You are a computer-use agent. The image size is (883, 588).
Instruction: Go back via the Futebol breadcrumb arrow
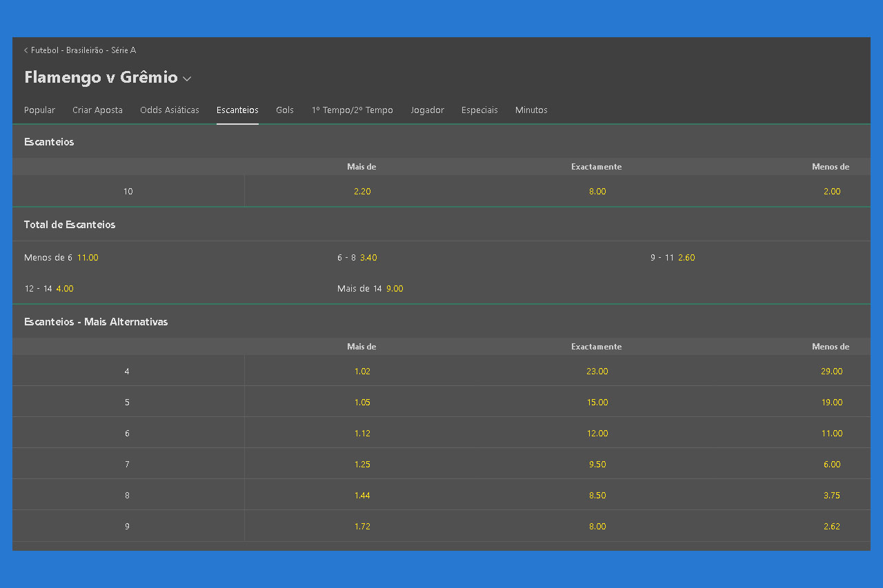pos(26,50)
